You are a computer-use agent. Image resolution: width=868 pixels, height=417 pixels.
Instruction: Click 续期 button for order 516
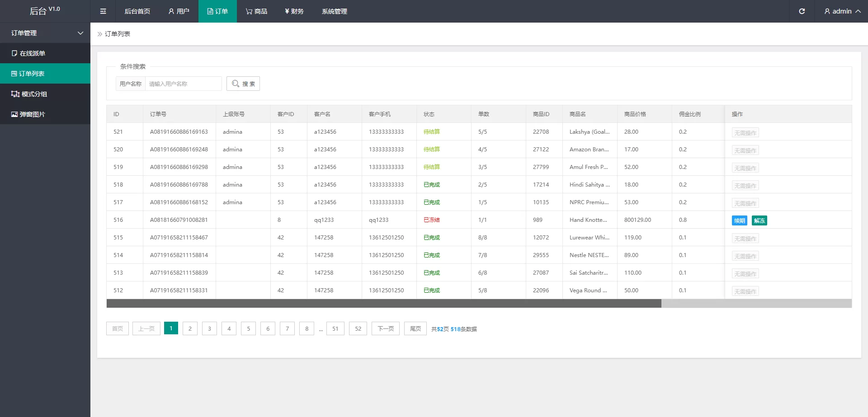(x=739, y=220)
